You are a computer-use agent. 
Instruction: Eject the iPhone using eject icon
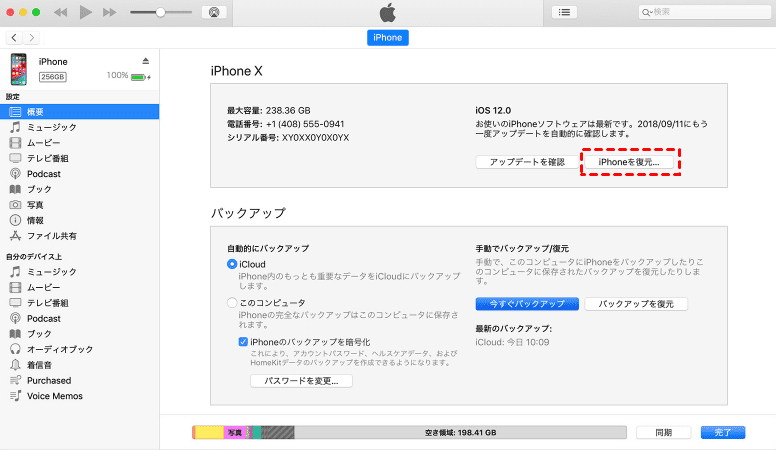click(x=146, y=62)
